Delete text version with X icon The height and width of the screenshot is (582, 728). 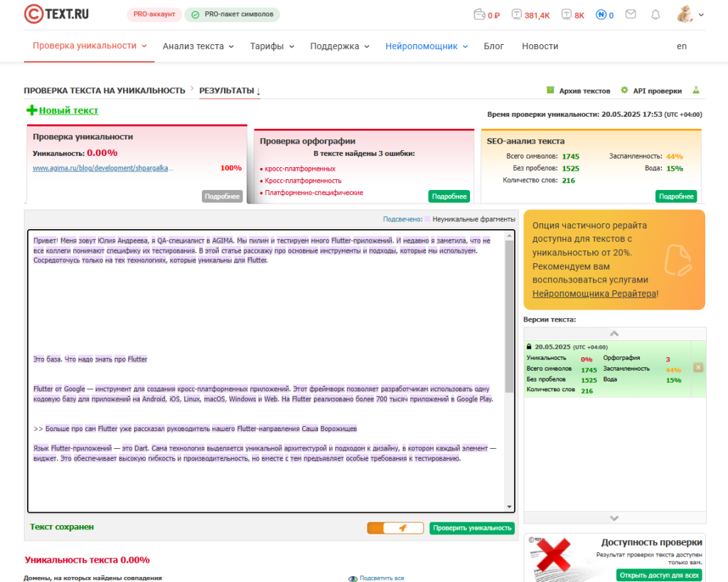tap(697, 368)
